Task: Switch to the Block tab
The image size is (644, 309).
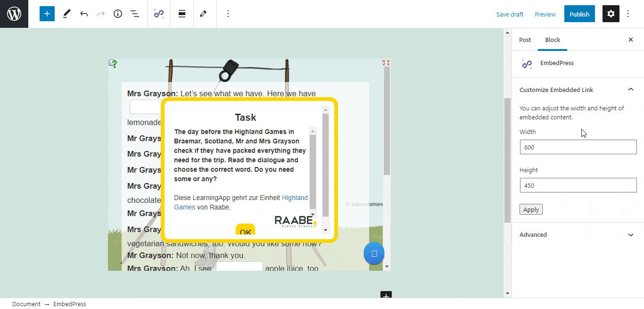Action: (x=553, y=40)
